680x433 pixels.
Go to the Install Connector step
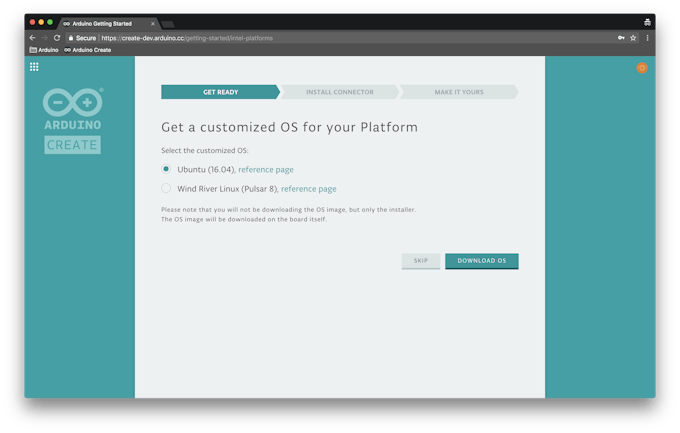point(339,92)
